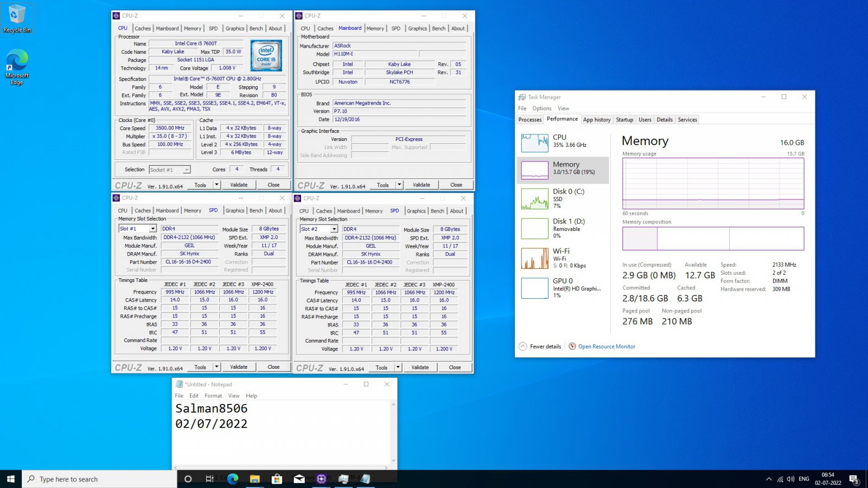
Task: Open the Slot #2 memory slot dropdown
Action: (x=334, y=229)
